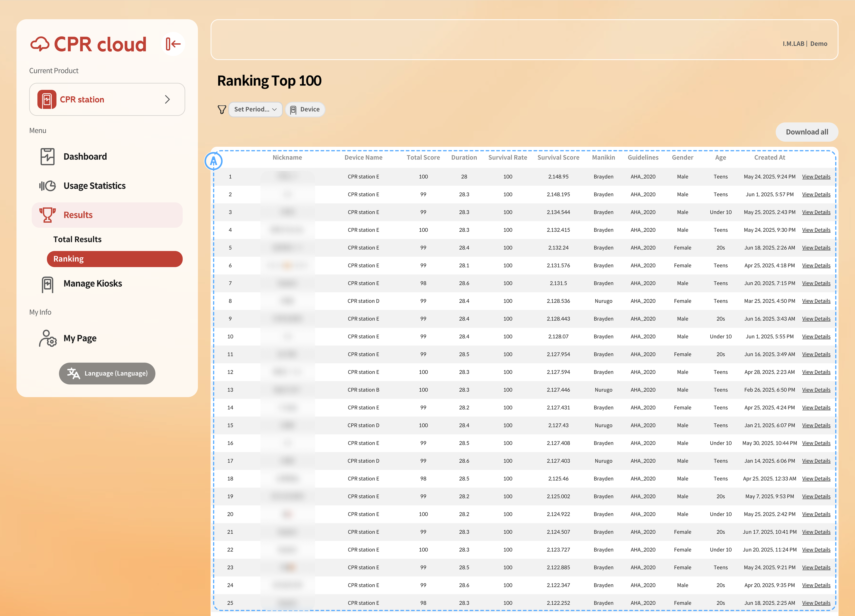Click the Results trophy icon
The image size is (855, 616).
click(48, 215)
